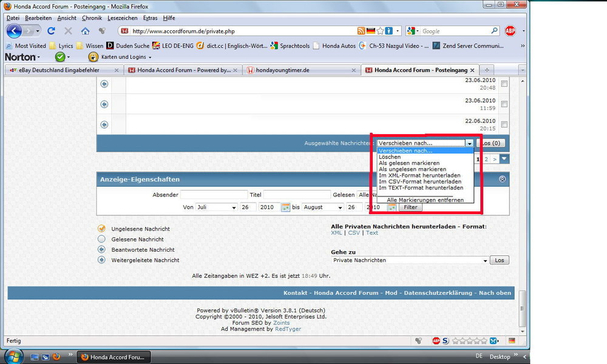Click the RSS feed icon in address bar
607x364 pixels.
pos(361,31)
